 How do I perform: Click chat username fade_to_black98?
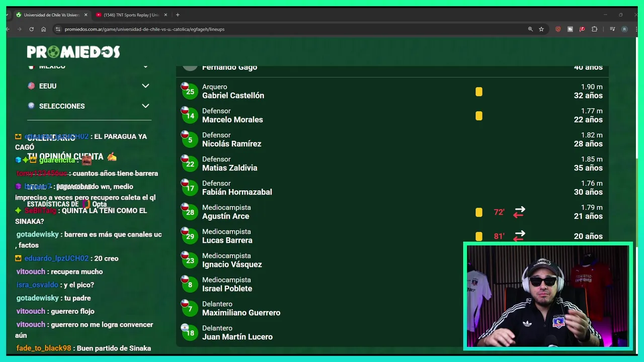tap(44, 348)
